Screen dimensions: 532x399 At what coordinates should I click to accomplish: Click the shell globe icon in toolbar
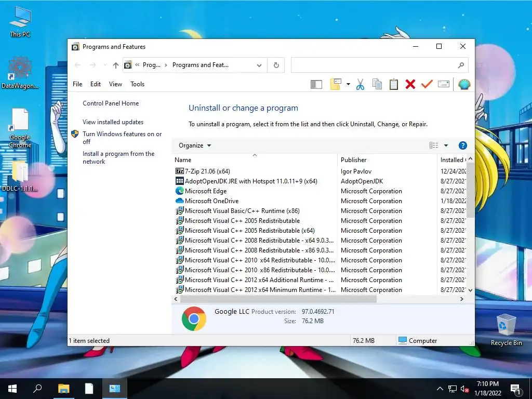click(x=464, y=84)
